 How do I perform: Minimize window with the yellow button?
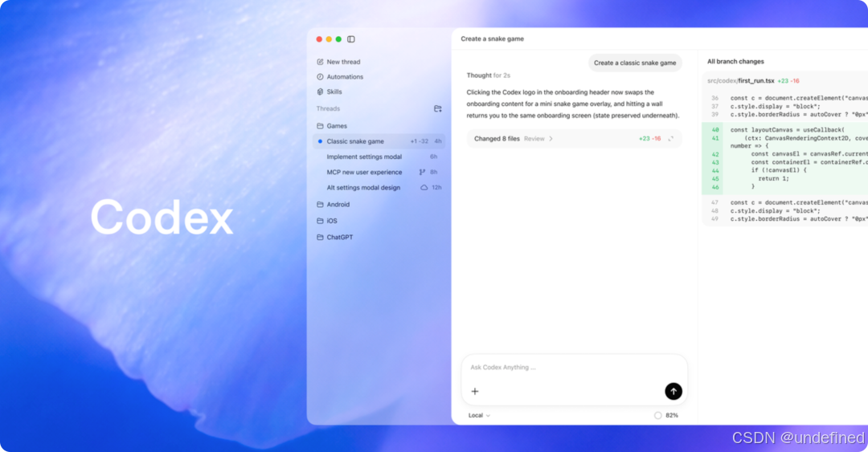coord(329,39)
